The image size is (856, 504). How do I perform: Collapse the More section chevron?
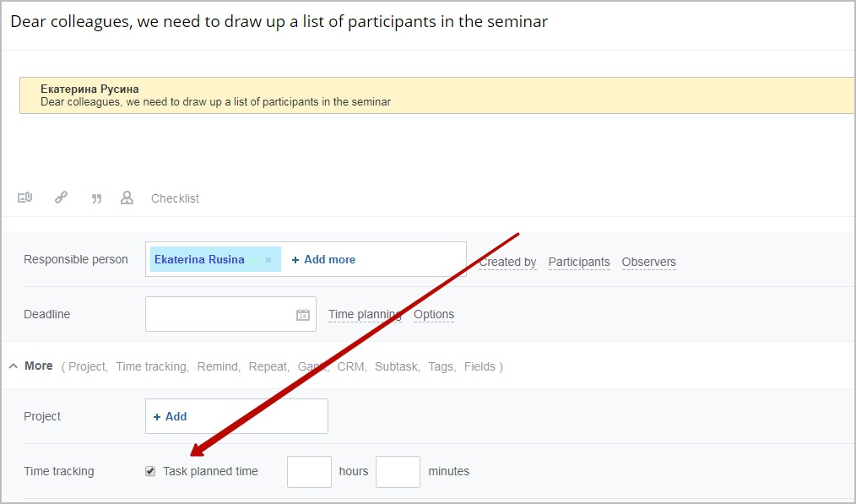[x=14, y=366]
